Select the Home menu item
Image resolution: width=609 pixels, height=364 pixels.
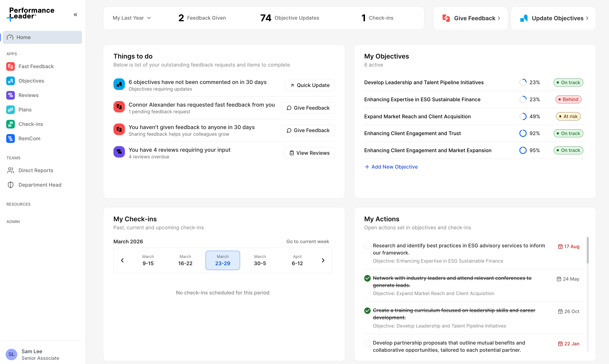point(42,37)
